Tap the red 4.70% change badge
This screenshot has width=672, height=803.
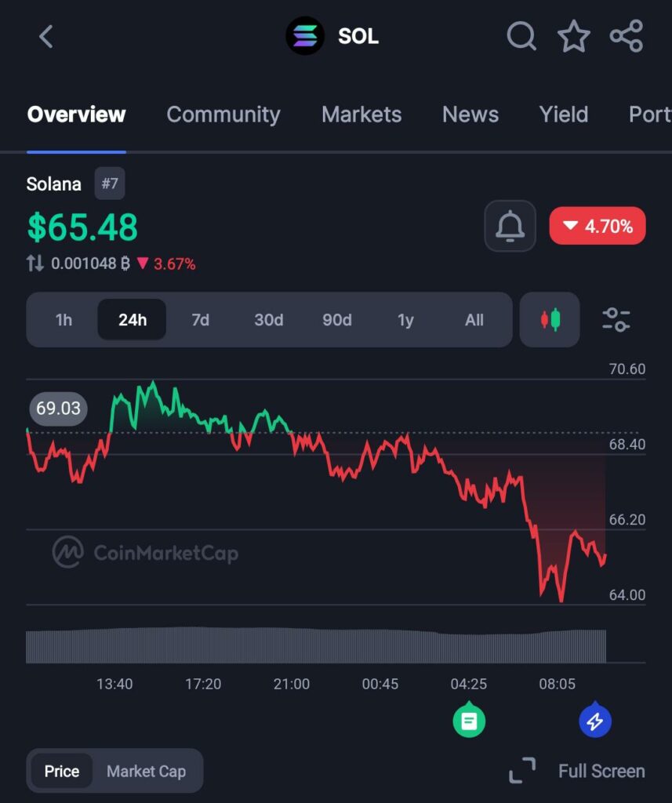pyautogui.click(x=598, y=226)
